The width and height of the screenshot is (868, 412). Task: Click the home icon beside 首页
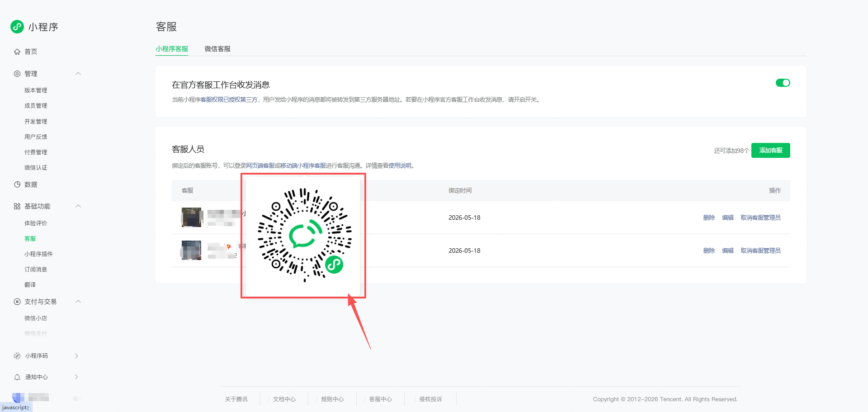pyautogui.click(x=17, y=52)
